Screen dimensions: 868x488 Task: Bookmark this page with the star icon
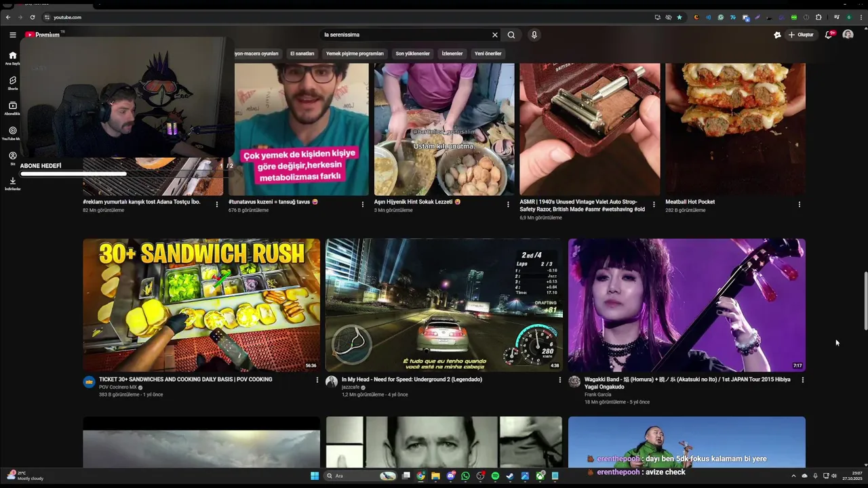tap(679, 17)
